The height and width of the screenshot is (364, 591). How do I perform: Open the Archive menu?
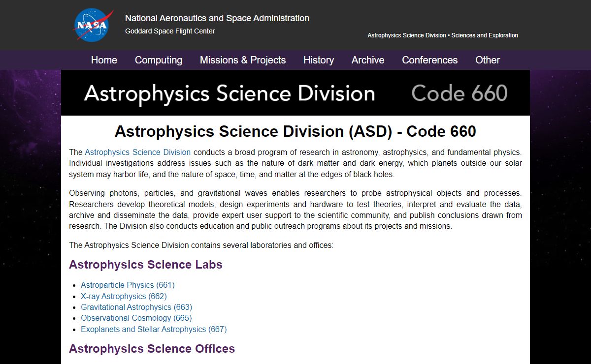click(368, 60)
